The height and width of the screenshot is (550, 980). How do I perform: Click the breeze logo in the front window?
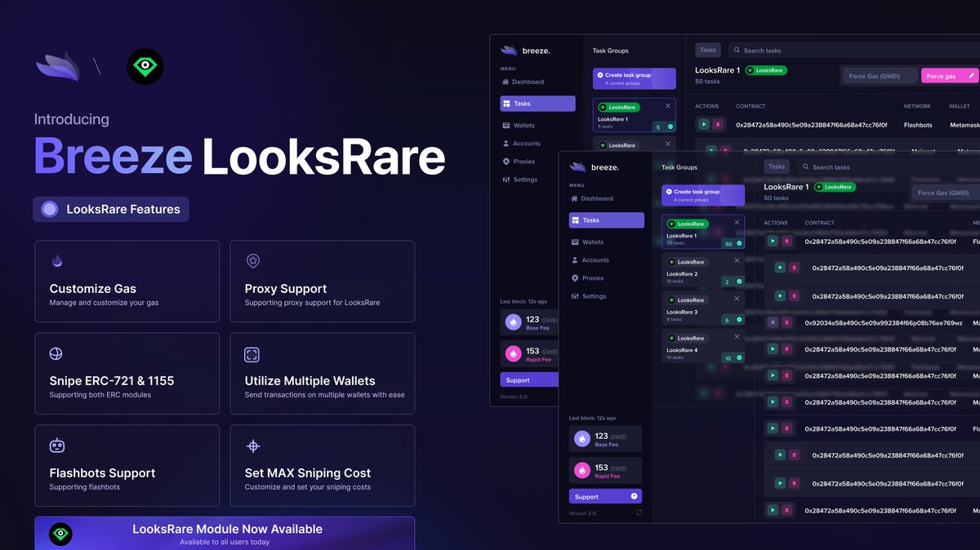pyautogui.click(x=594, y=167)
